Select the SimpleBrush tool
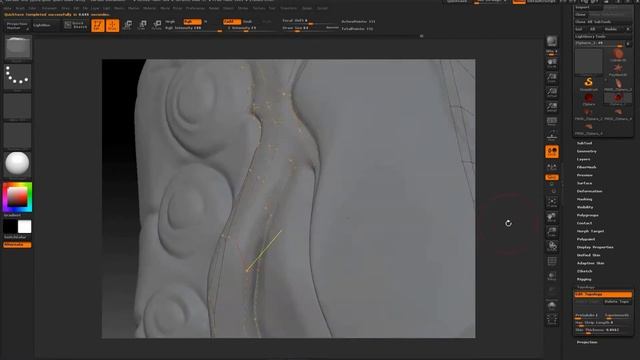The height and width of the screenshot is (360, 640). pos(588,84)
